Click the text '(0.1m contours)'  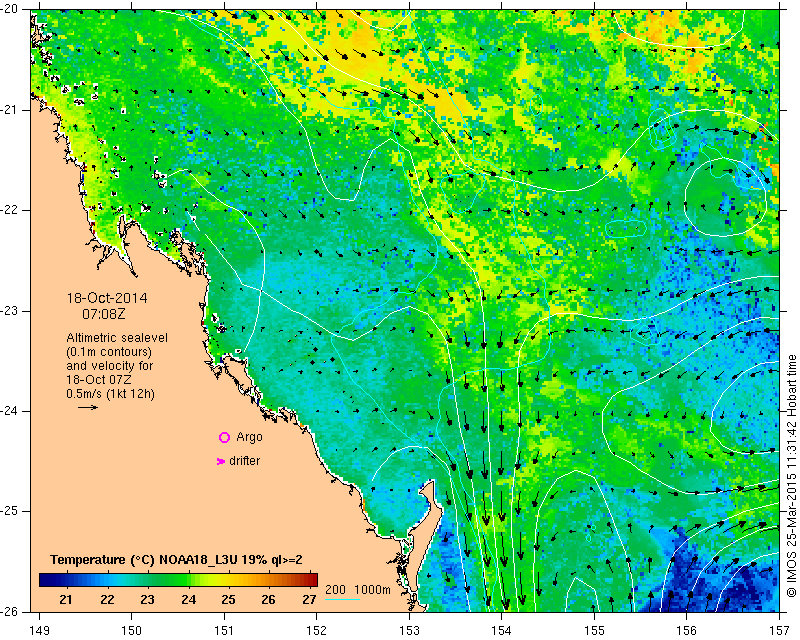point(109,352)
